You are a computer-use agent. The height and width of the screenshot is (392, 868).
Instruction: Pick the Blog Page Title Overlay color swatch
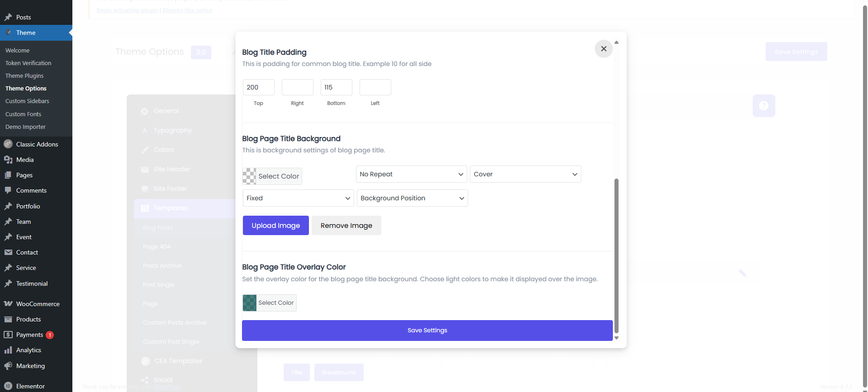pyautogui.click(x=250, y=303)
